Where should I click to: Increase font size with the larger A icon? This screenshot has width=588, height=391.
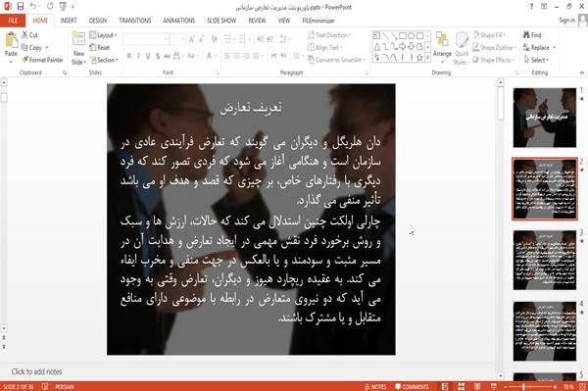[x=192, y=39]
